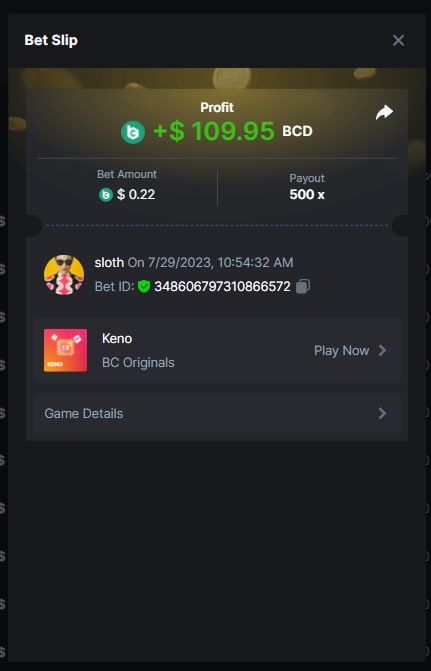
Task: Open the sloth username link
Action: point(109,262)
